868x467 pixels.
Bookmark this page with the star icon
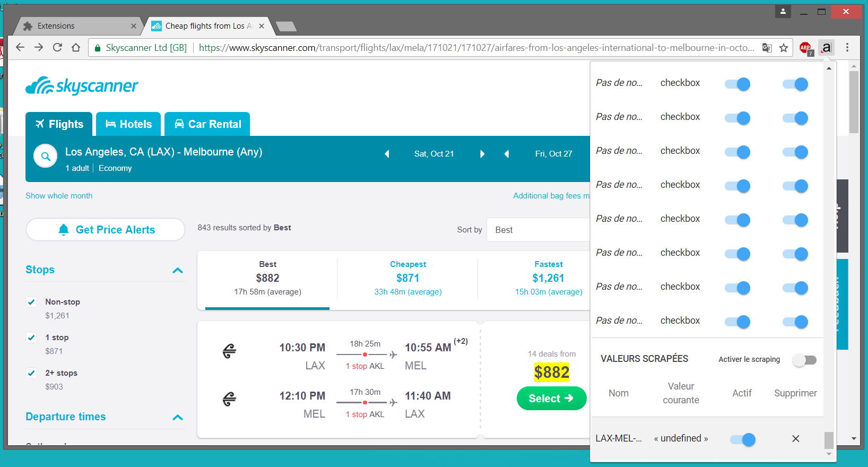coord(784,48)
